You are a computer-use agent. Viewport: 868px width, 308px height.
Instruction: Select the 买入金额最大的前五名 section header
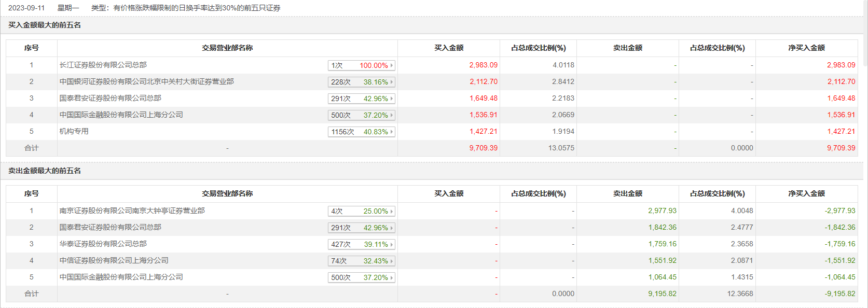click(45, 25)
